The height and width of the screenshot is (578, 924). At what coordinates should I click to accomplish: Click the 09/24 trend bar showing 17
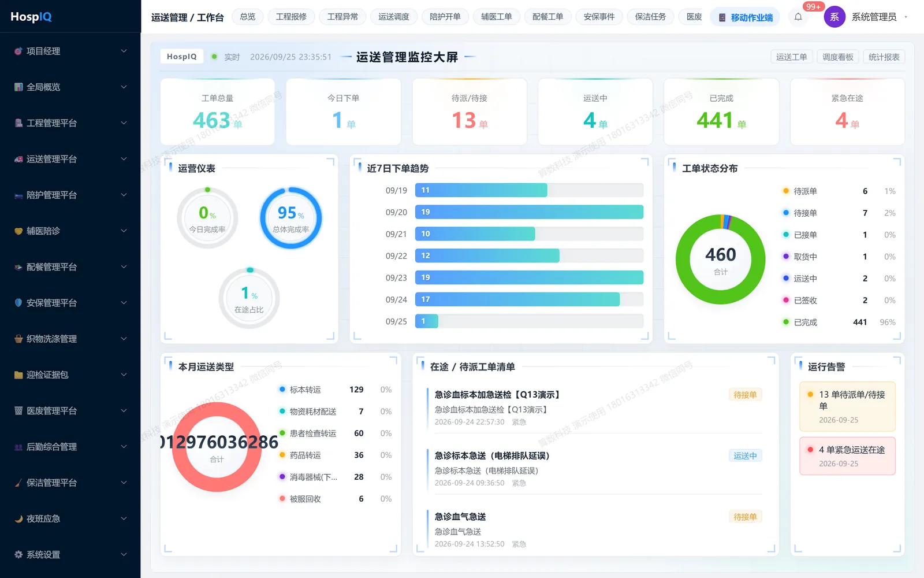pos(517,299)
